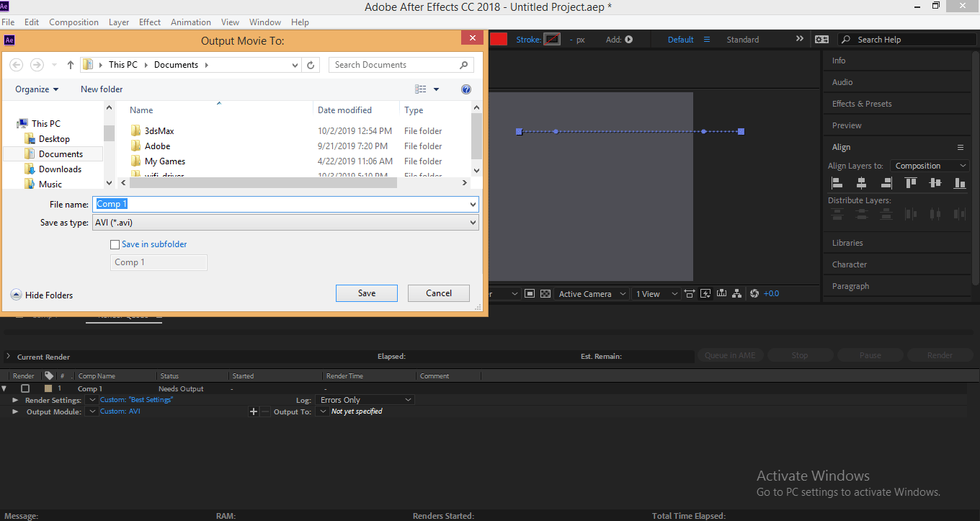Open the Log Errors Only dropdown
The height and width of the screenshot is (521, 980).
365,400
